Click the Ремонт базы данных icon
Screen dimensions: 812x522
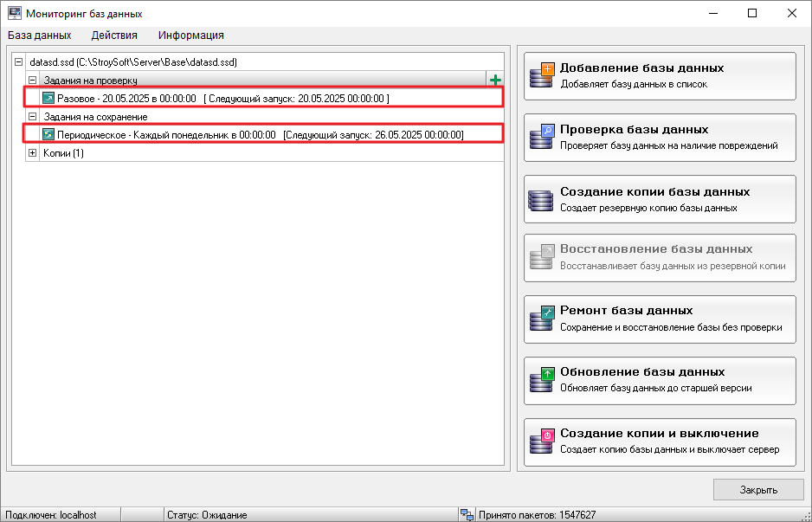pyautogui.click(x=541, y=319)
